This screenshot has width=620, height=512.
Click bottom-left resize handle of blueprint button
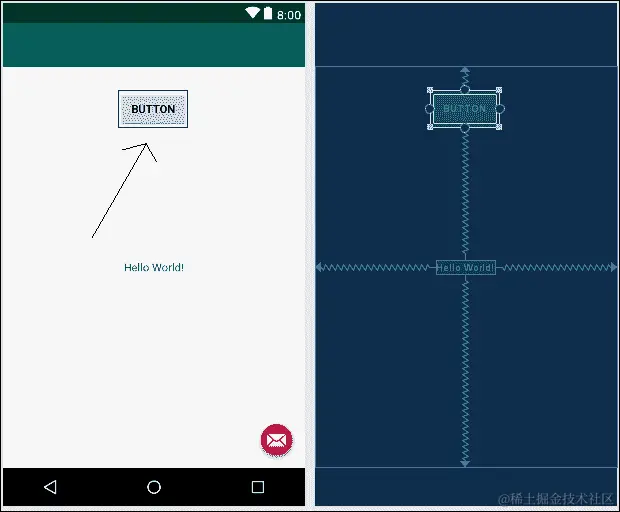[x=430, y=127]
